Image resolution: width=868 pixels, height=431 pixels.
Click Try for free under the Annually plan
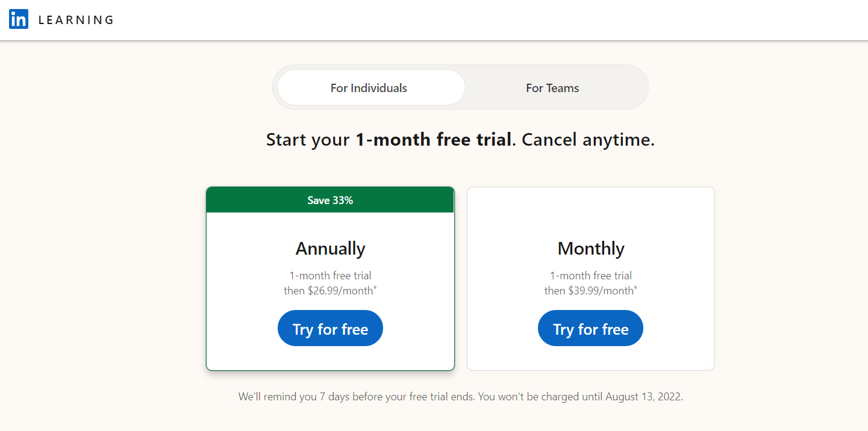(330, 328)
